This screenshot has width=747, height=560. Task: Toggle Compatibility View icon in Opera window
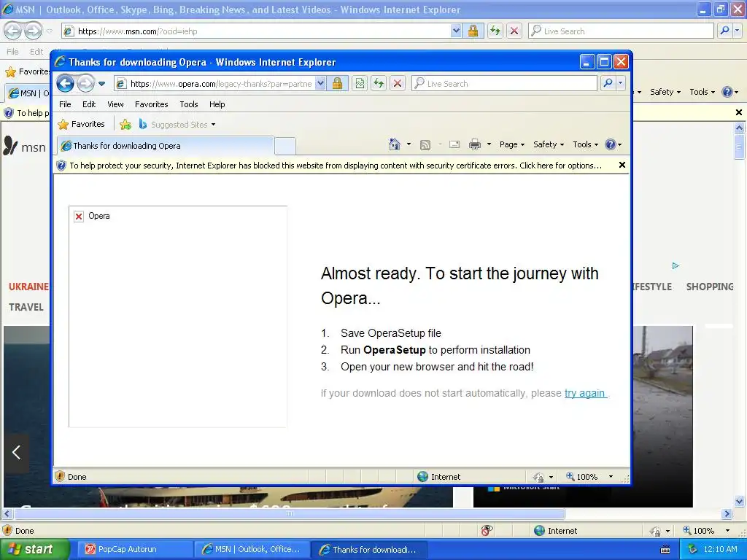click(x=360, y=84)
